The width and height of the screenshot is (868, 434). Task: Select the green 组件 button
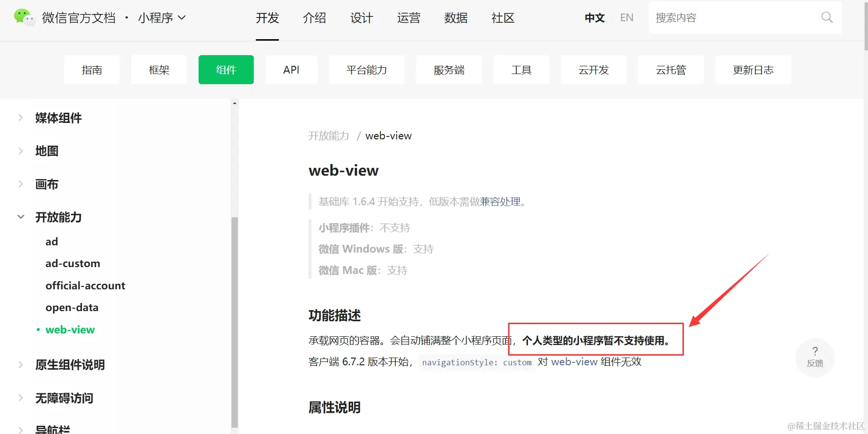tap(226, 70)
